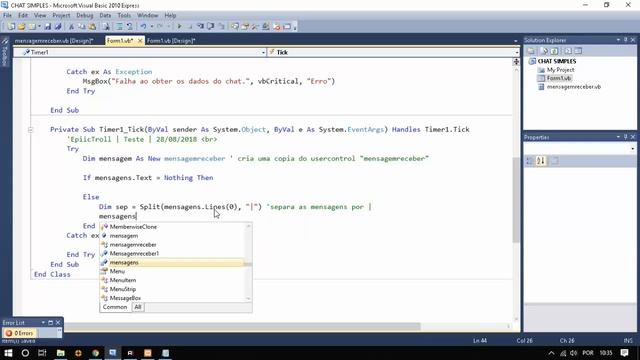Click the code editor vertical scrollbar thumb
The image size is (640, 360).
click(516, 199)
